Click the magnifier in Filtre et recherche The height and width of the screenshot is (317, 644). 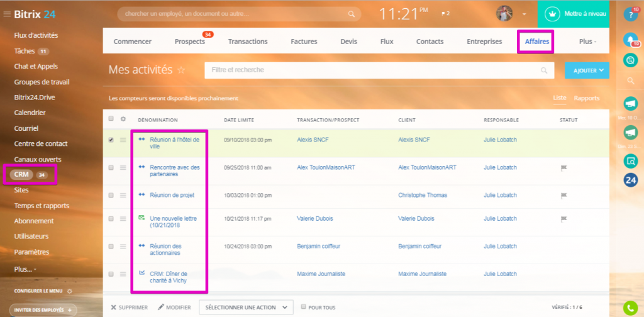(544, 70)
